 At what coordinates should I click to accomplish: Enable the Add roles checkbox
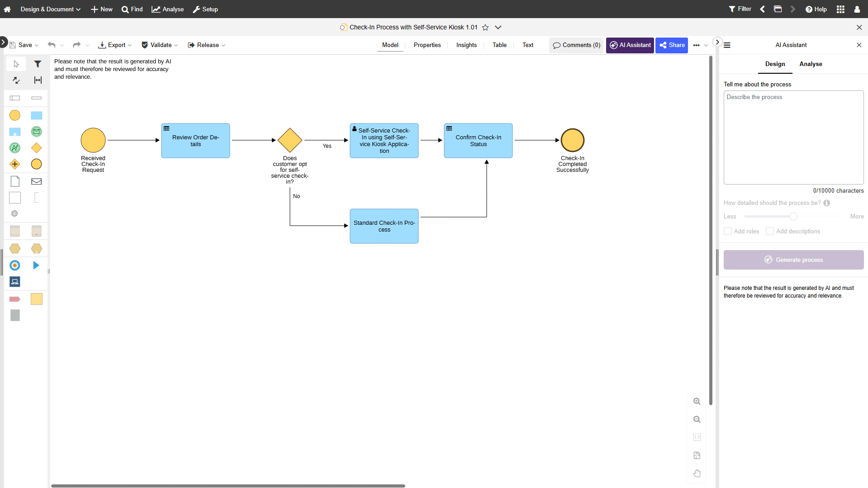tap(728, 232)
